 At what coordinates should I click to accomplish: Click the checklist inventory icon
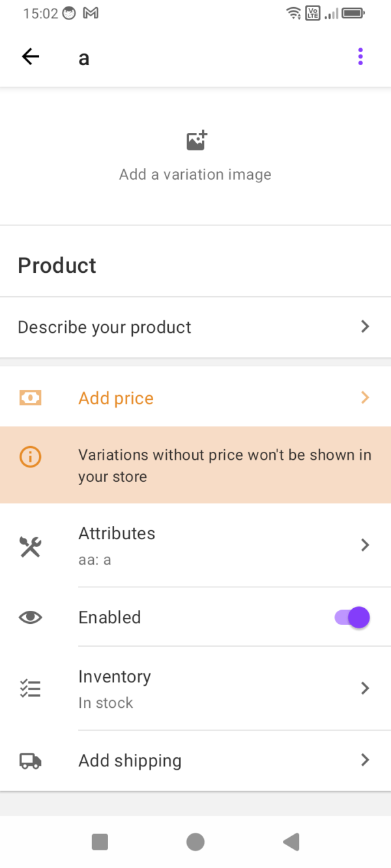point(31,688)
